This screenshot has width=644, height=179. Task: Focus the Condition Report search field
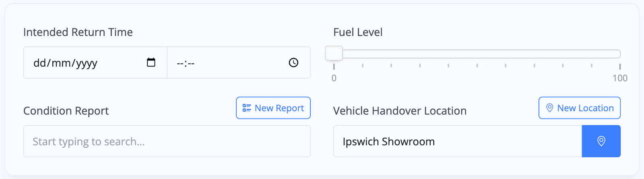(167, 141)
